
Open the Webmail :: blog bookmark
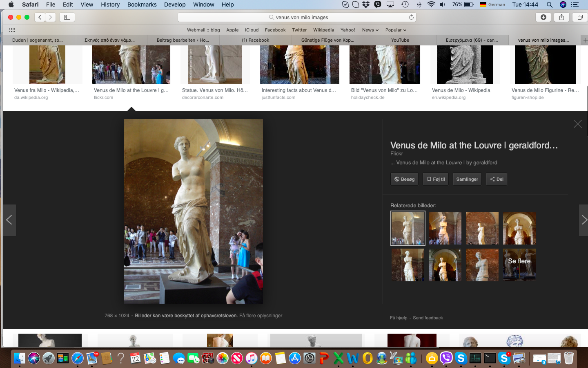tap(203, 30)
